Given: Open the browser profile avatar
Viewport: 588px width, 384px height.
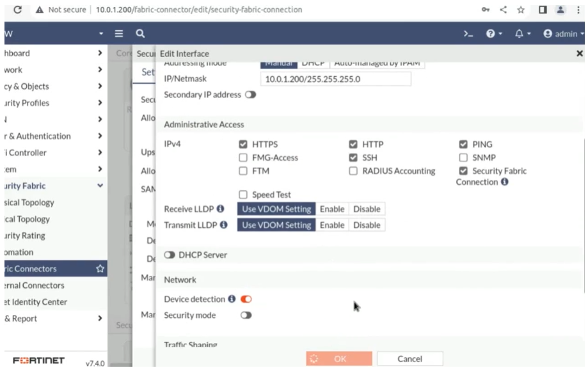Looking at the screenshot, I should [560, 10].
